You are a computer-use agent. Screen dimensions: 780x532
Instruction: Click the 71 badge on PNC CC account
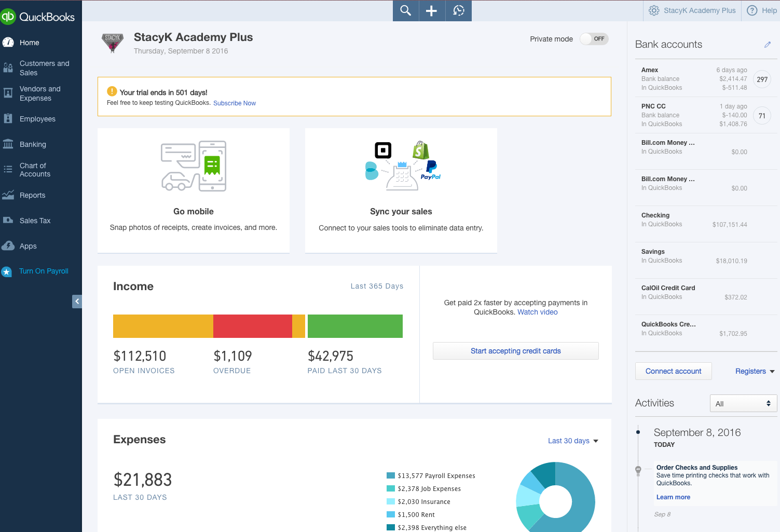tap(762, 116)
